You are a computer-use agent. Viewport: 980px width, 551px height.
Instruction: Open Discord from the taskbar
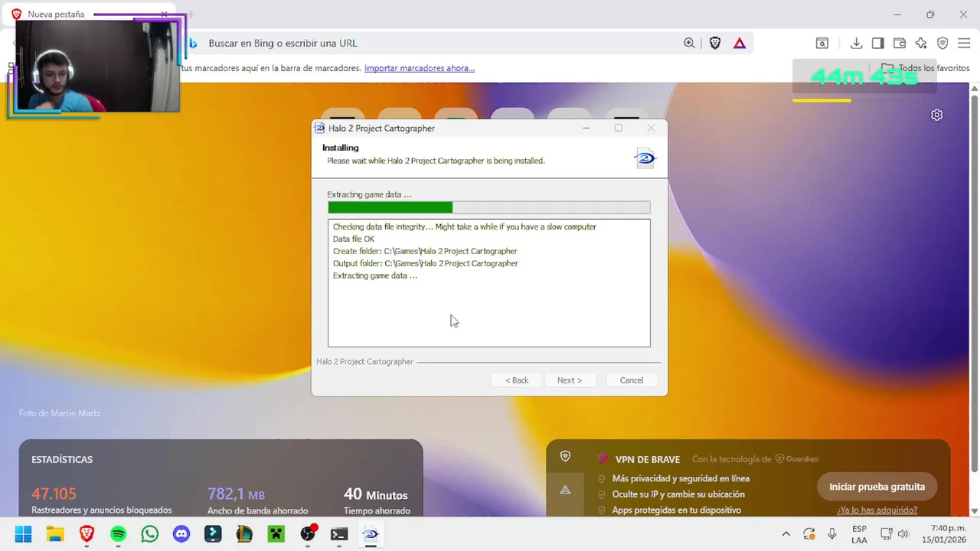tap(181, 534)
